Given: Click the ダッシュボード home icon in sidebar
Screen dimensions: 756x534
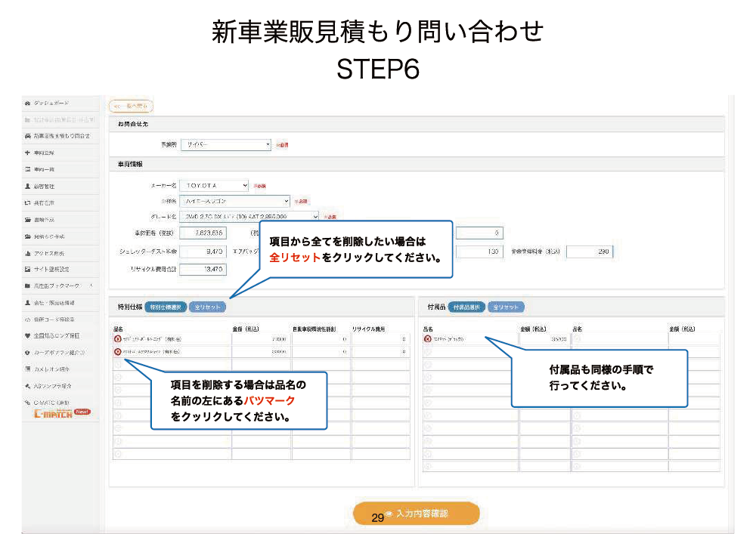Looking at the screenshot, I should (27, 102).
